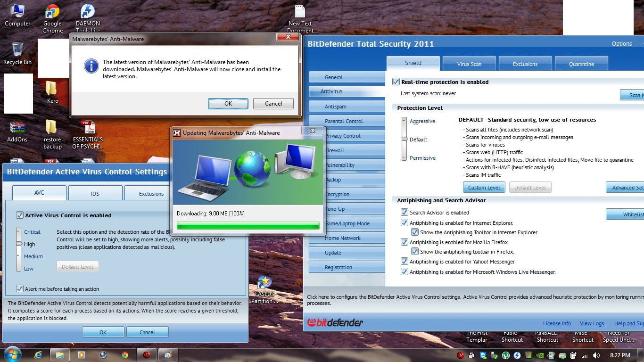Open the Antispam section
Screen dimensions: 644x362
pyautogui.click(x=347, y=107)
